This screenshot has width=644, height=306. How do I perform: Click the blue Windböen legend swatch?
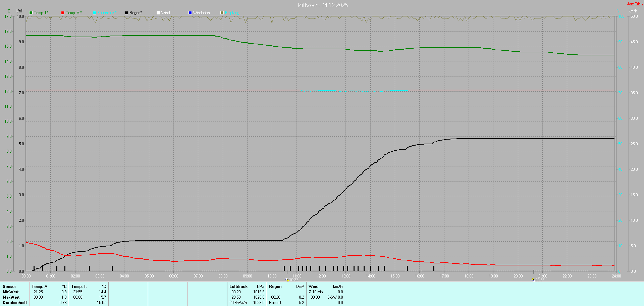(190, 13)
